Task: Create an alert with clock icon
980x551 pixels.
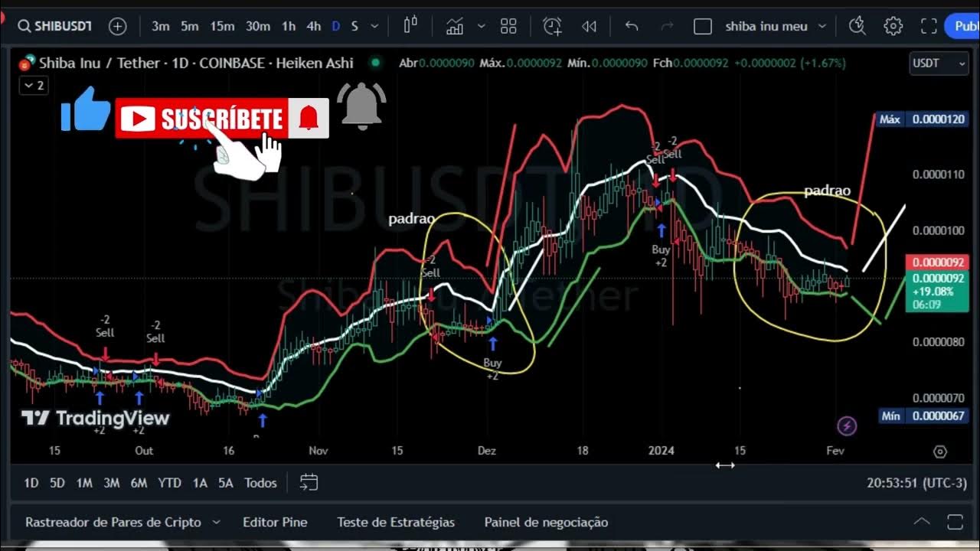Action: 552,26
